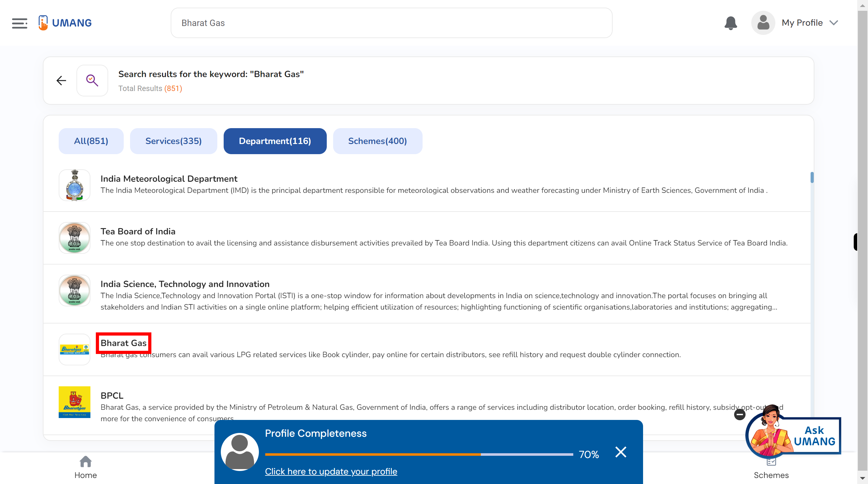
Task: Click India Science, Technology and Innovation emblem
Action: pyautogui.click(x=75, y=290)
